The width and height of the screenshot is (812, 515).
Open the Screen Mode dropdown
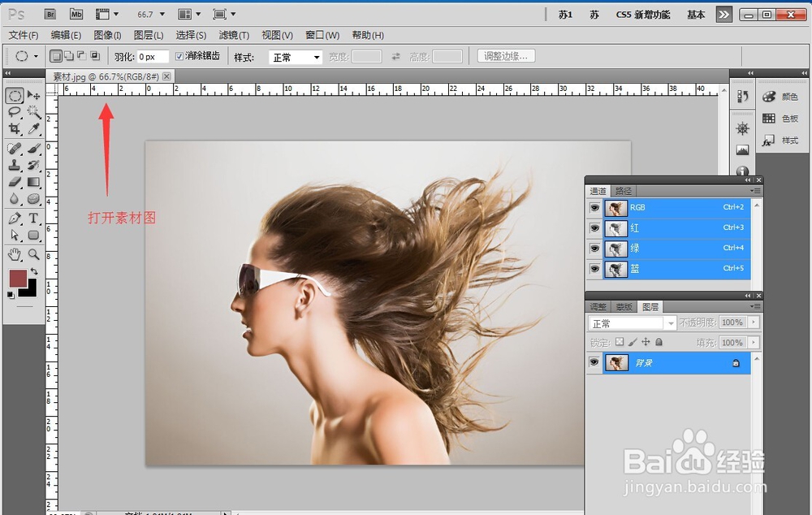point(224,15)
